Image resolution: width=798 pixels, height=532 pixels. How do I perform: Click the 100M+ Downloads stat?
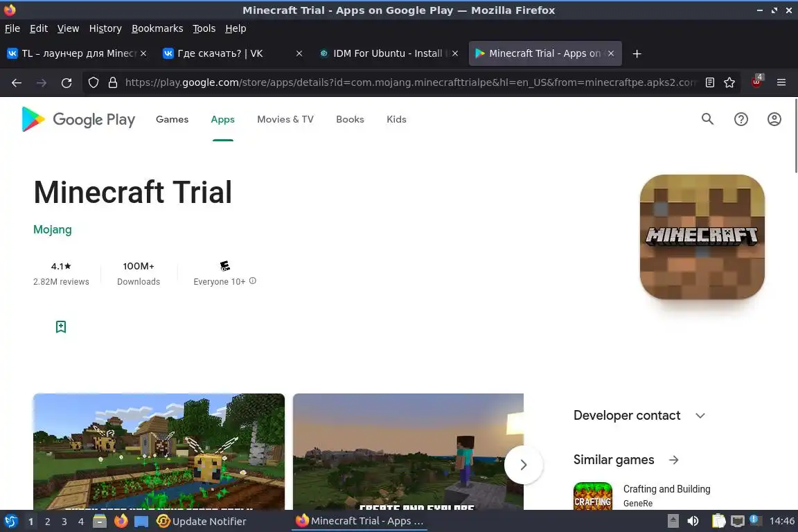pos(139,274)
